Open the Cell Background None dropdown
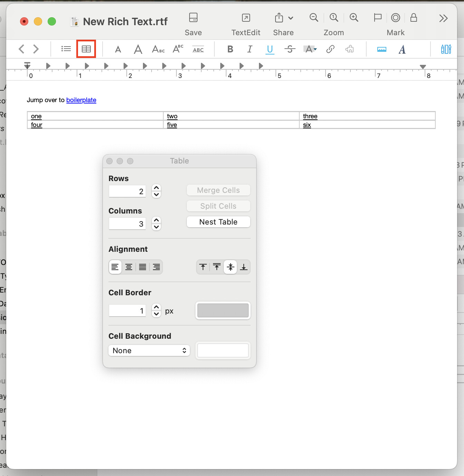Image resolution: width=464 pixels, height=476 pixels. pos(149,350)
